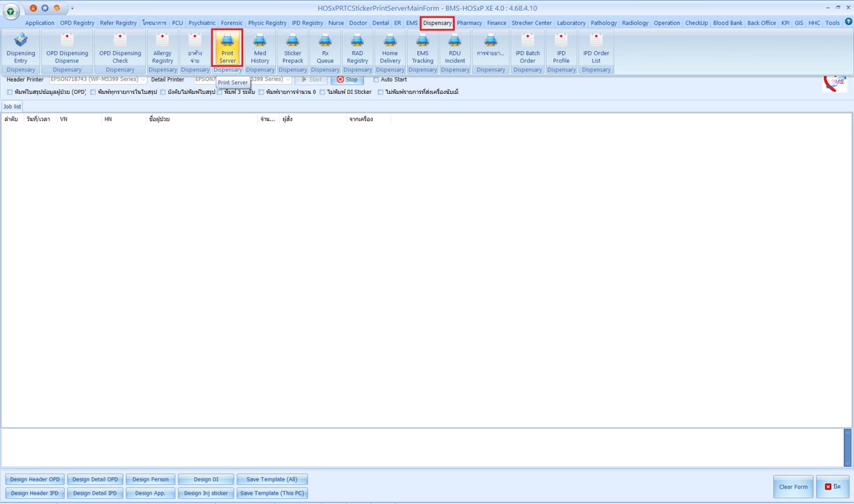Viewport: 854px width, 504px height.
Task: Click the Clear Form button
Action: (x=793, y=487)
